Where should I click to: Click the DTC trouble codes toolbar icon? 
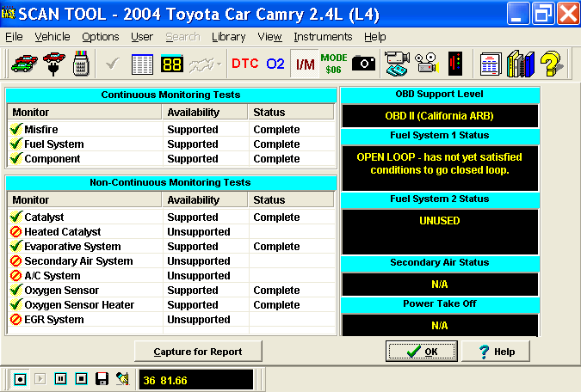244,64
